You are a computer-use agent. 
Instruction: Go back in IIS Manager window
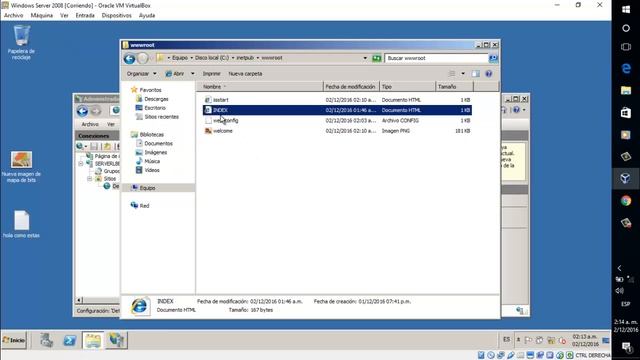82,111
